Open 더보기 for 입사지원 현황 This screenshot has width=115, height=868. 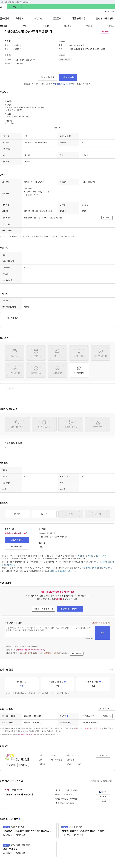point(111,670)
